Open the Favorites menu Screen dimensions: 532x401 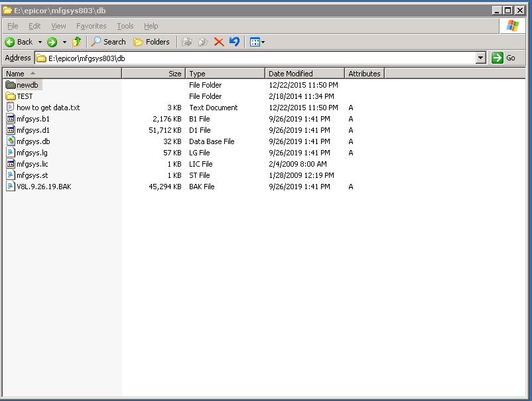click(92, 26)
